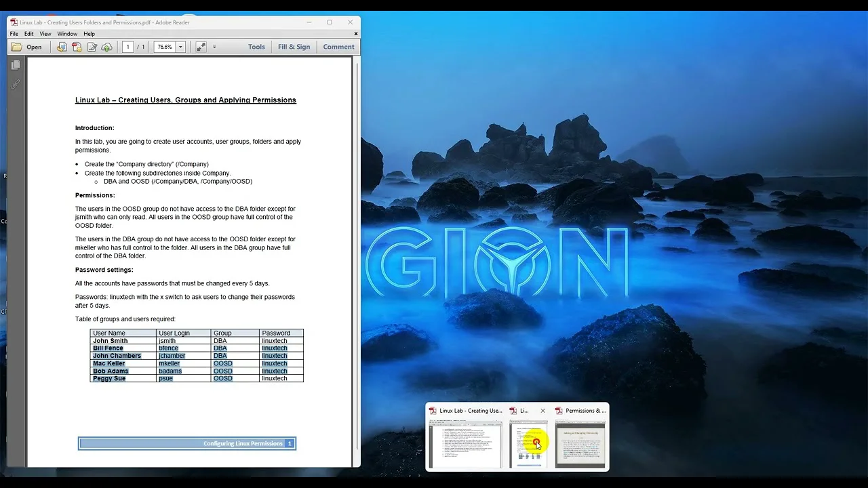868x488 pixels.
Task: Click the 'Peggy Sue' table cell
Action: 123,378
